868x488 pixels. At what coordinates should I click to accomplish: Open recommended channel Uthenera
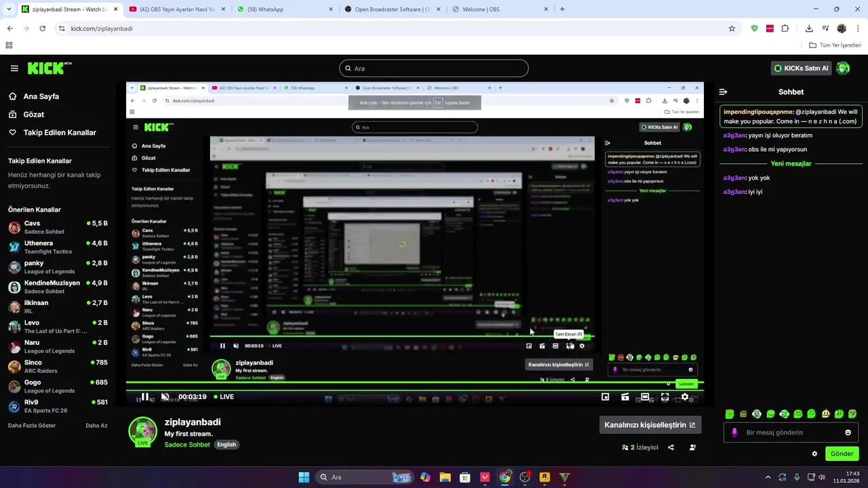pyautogui.click(x=57, y=247)
